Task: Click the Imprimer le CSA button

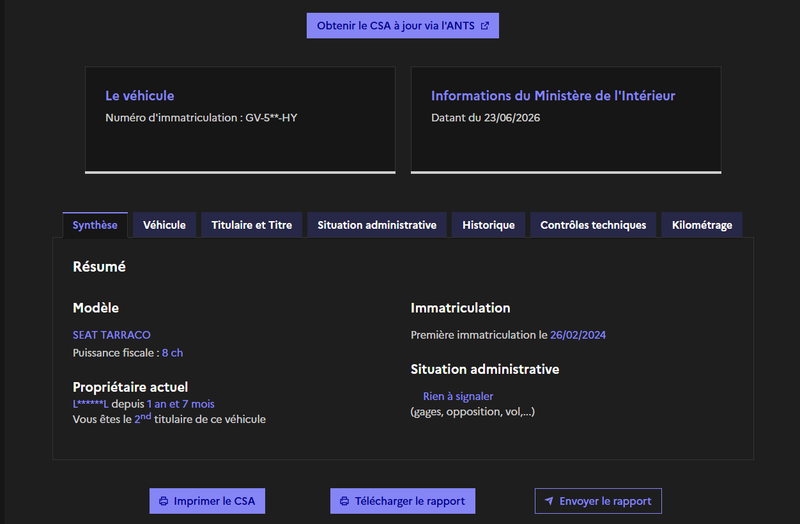Action: coord(207,501)
